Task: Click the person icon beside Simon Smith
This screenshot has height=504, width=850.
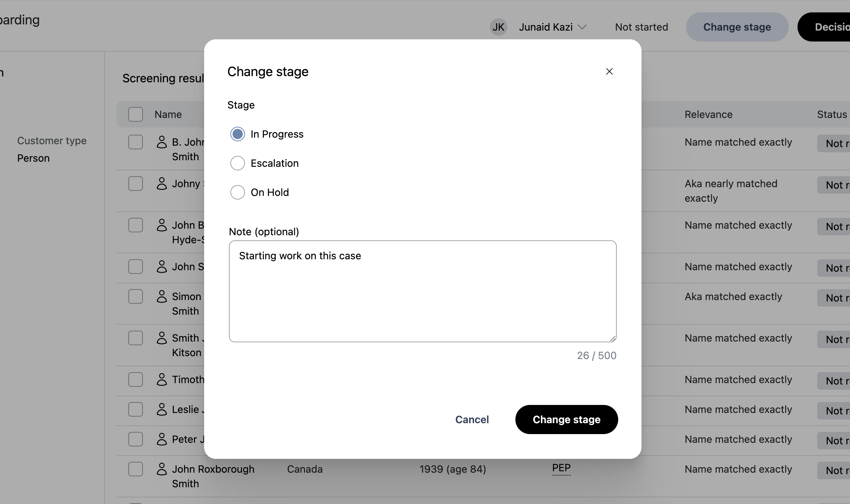Action: pos(161,297)
